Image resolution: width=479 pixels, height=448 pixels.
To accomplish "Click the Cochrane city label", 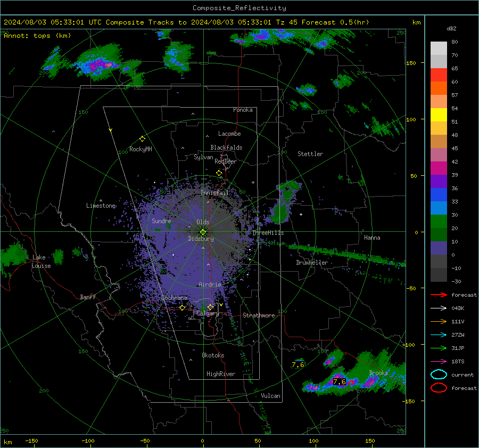I will [174, 298].
